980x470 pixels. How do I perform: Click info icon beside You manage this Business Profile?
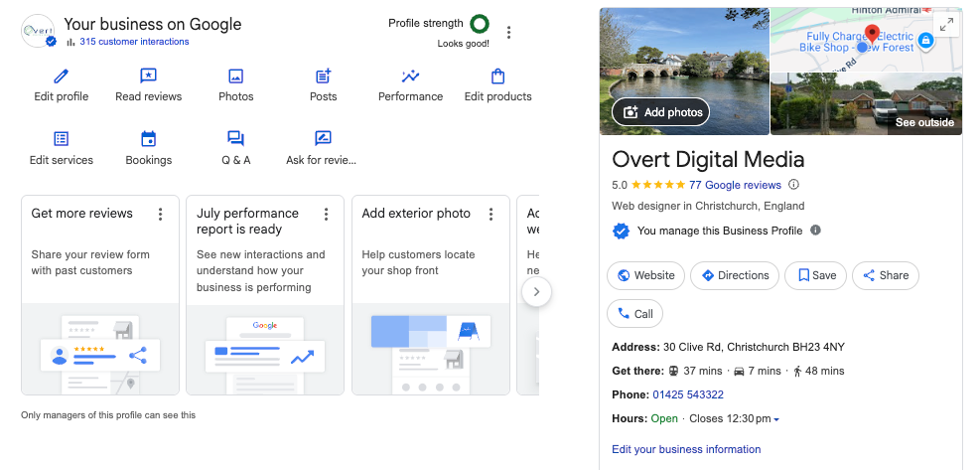(x=815, y=230)
